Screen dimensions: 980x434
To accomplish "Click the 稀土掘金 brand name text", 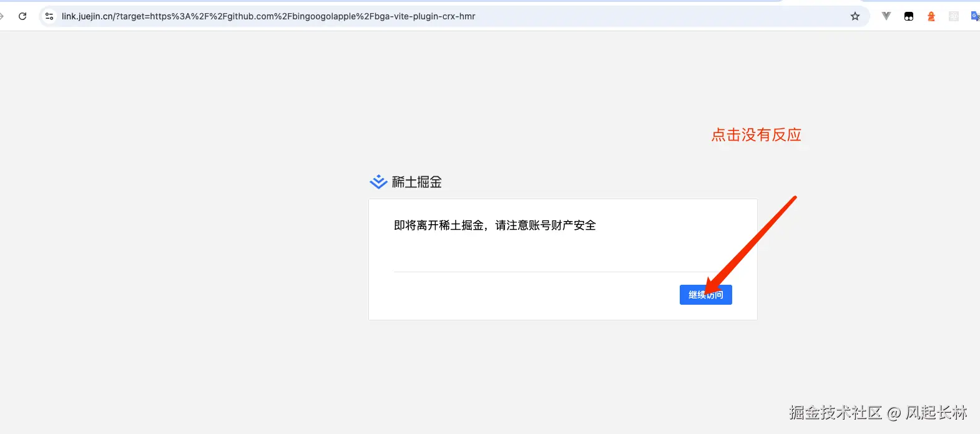I will click(x=417, y=182).
